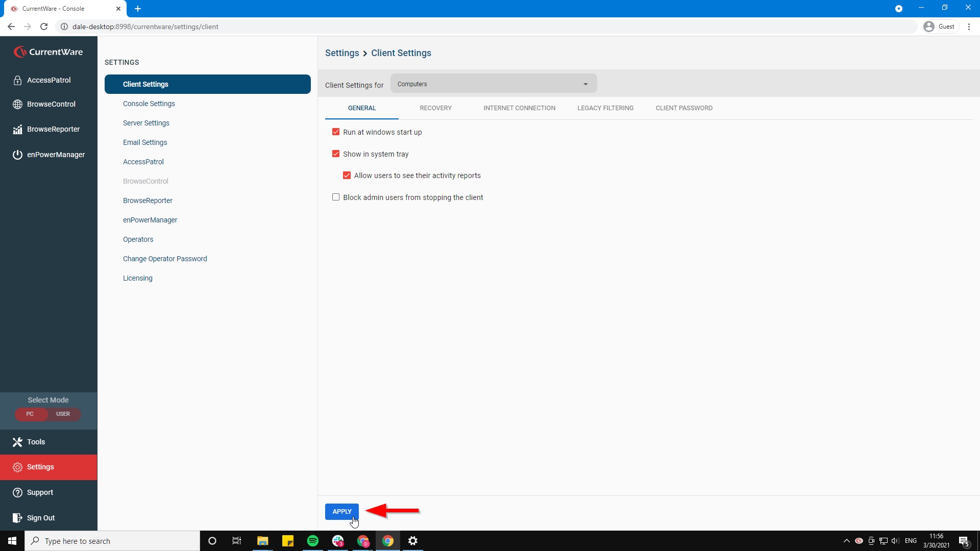This screenshot has height=551, width=980.
Task: Open Windows Settings gear on taskbar
Action: tap(413, 541)
